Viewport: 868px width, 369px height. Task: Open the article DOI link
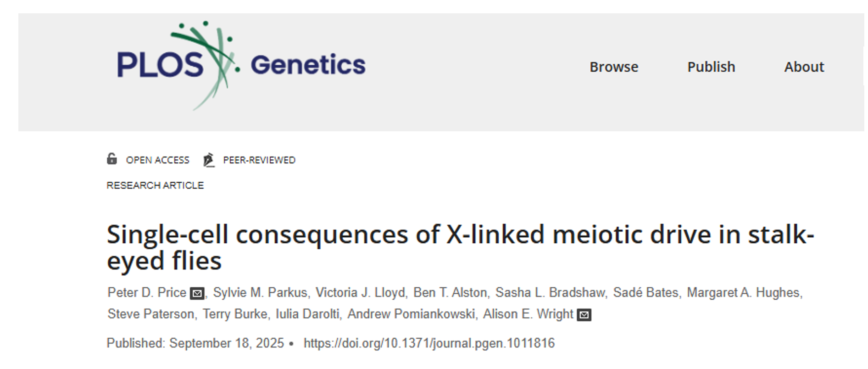429,343
